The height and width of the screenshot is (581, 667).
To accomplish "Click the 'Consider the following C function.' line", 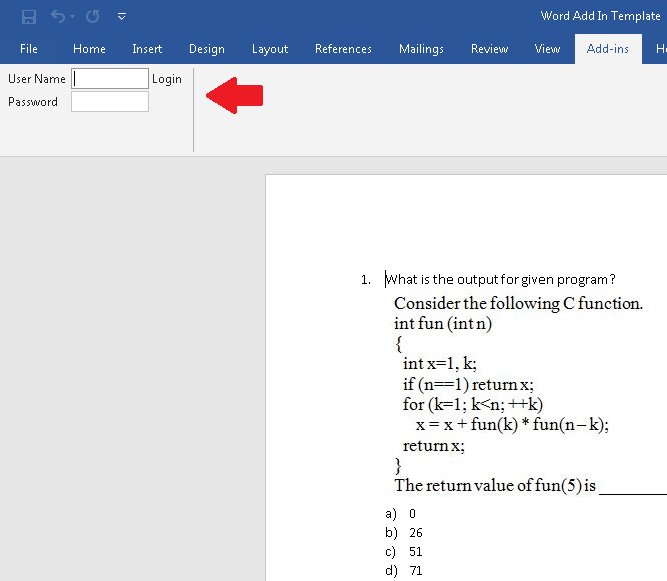I will 518,303.
